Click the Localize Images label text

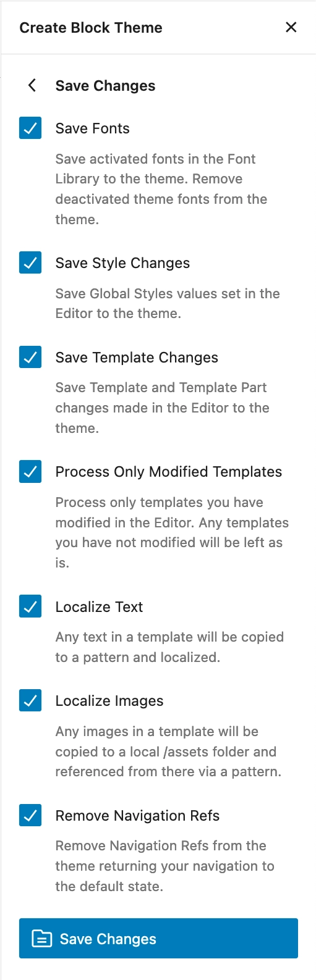[109, 701]
